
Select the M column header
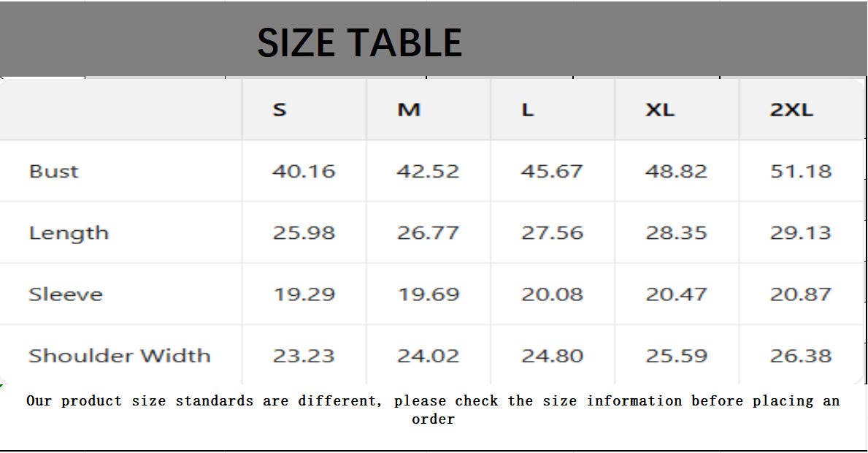point(409,110)
